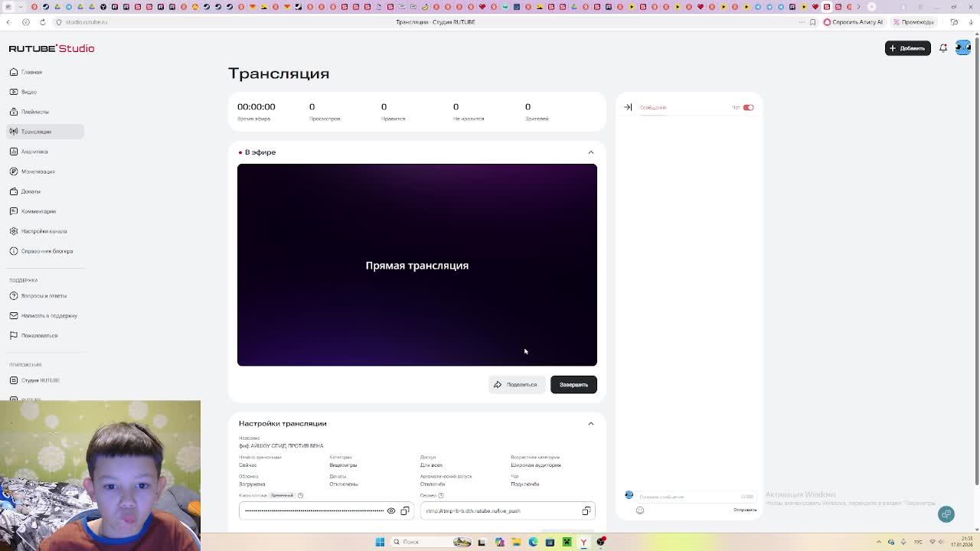Switch to the Сообщения chat tab
The height and width of the screenshot is (551, 980).
click(x=653, y=108)
